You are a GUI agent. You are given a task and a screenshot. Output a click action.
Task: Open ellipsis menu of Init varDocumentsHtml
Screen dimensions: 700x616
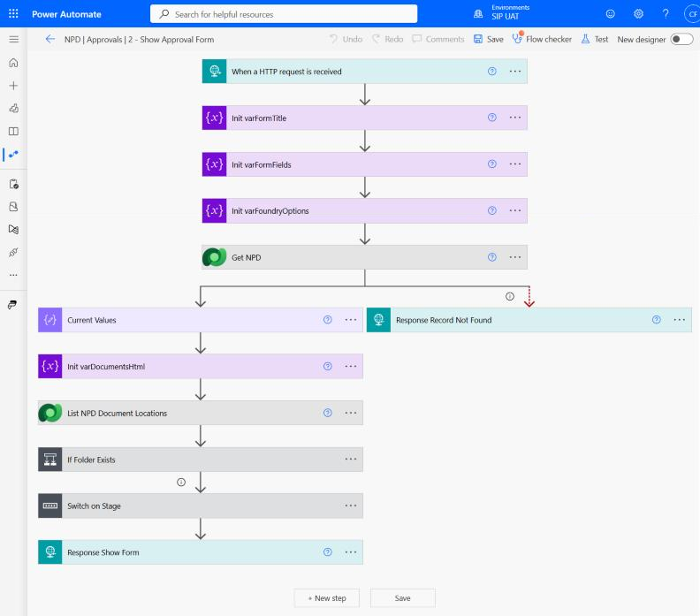click(x=351, y=366)
